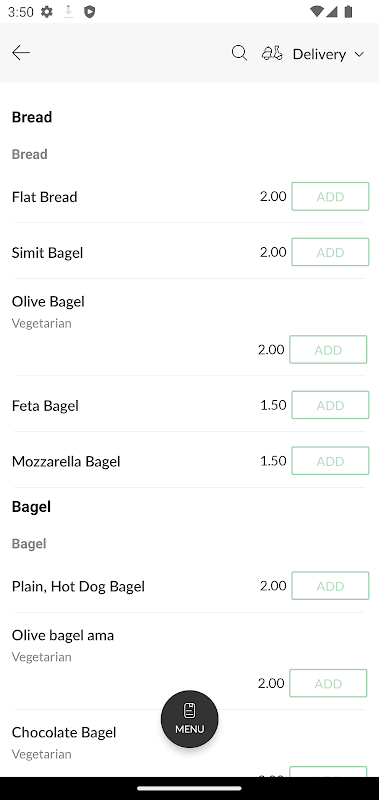This screenshot has height=800, width=379.
Task: Add Plain, Hot Dog Bagel to order
Action: click(x=330, y=586)
